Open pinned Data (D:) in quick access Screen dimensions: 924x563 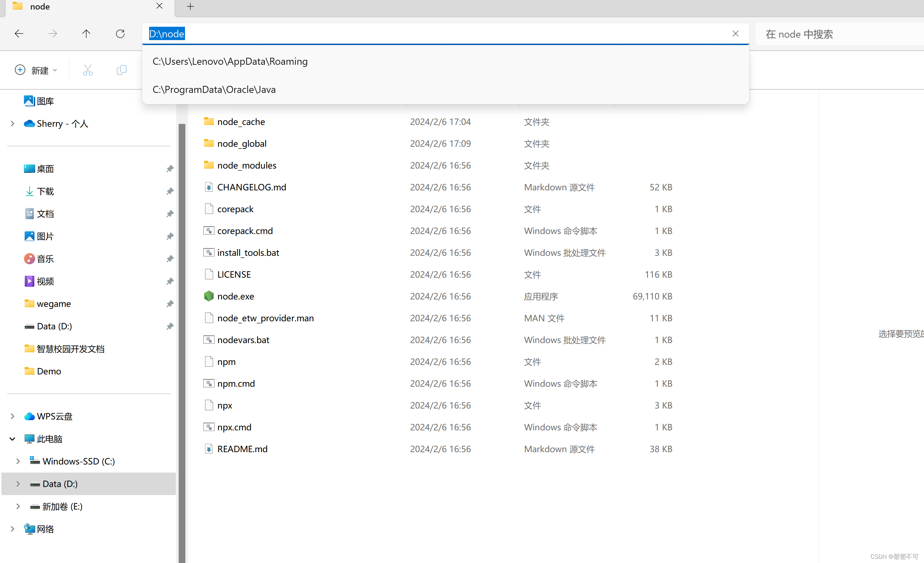[x=48, y=326]
